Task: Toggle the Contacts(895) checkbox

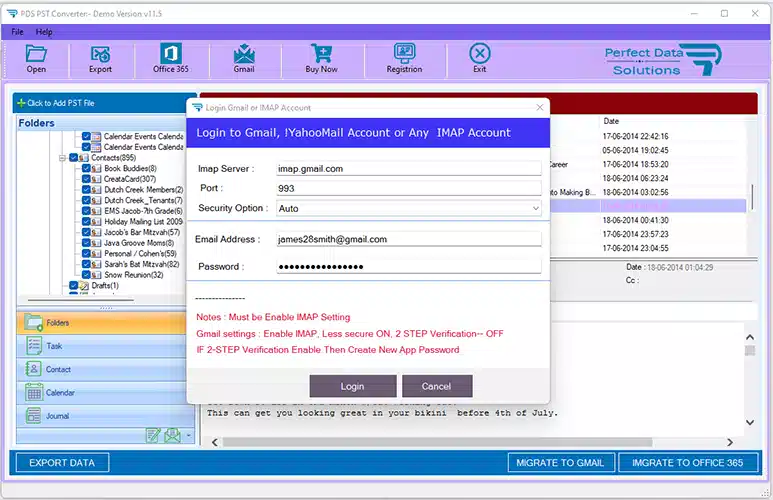Action: coord(73,158)
